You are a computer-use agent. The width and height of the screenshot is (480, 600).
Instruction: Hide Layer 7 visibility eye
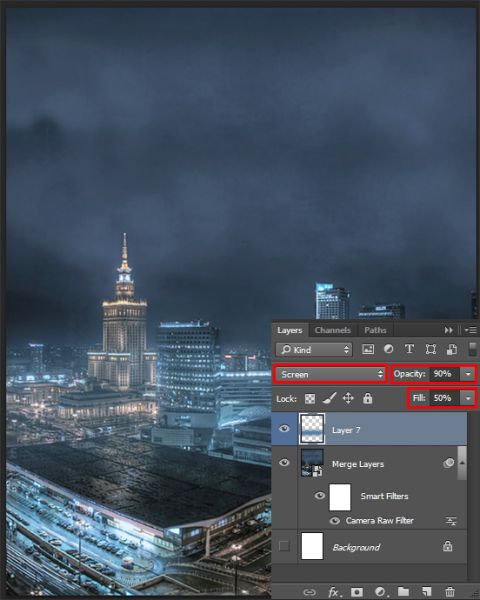tap(284, 429)
